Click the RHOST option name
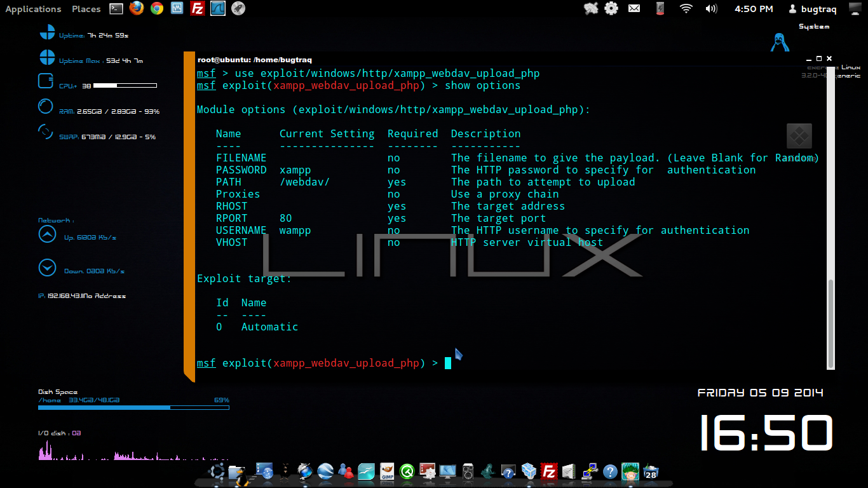The height and width of the screenshot is (488, 868). pos(232,206)
